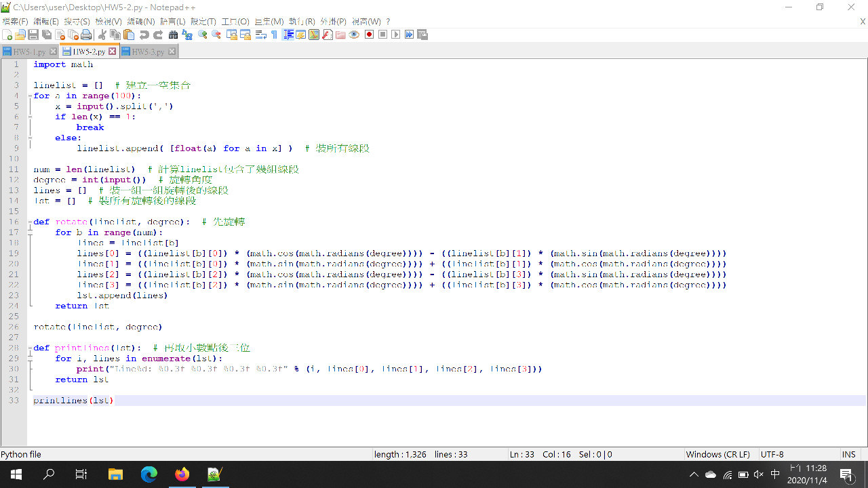Click the Save file toolbar icon
The height and width of the screenshot is (488, 868).
[33, 35]
